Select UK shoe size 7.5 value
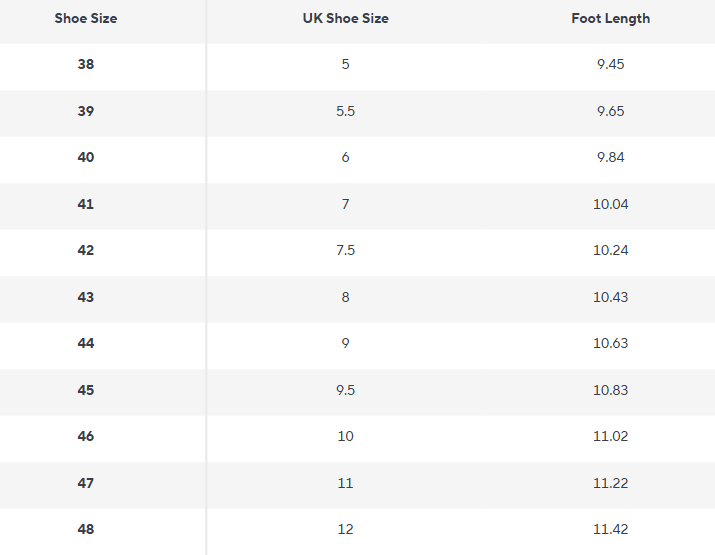The image size is (715, 555). (345, 250)
